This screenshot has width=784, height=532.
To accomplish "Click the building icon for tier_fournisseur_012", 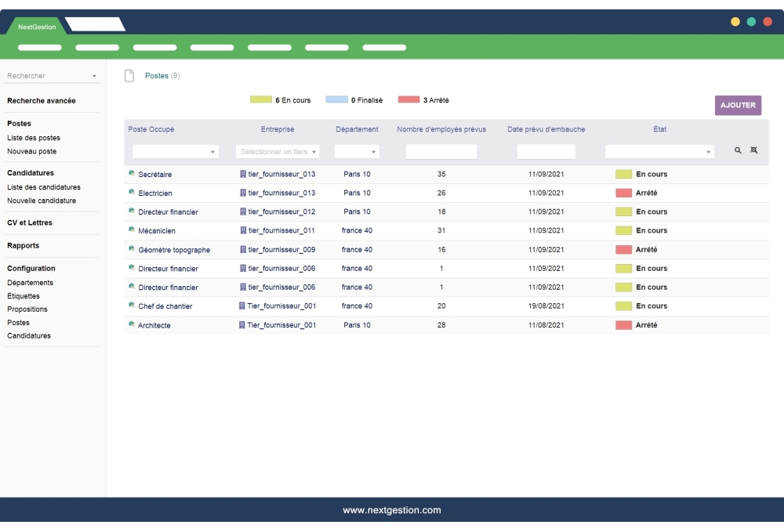I will click(x=243, y=212).
